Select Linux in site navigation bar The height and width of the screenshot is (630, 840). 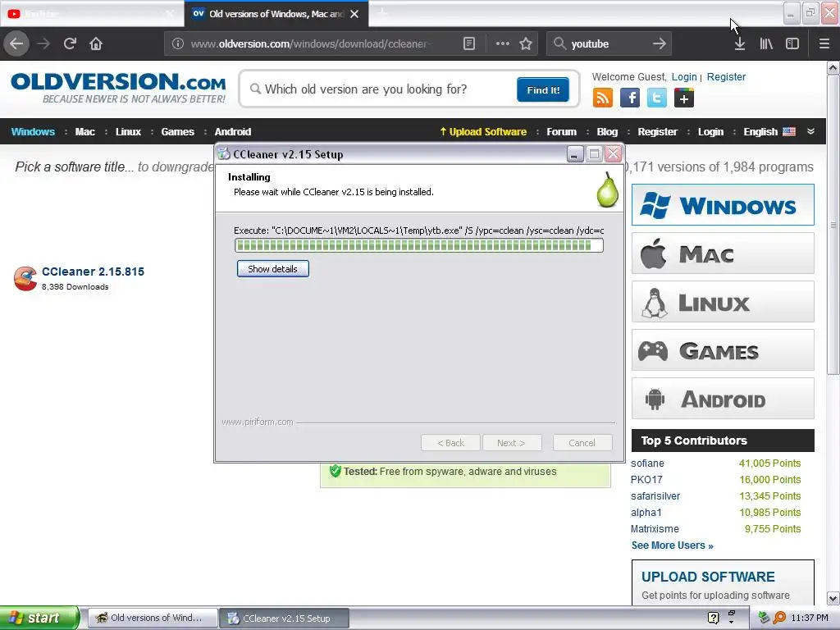tap(128, 132)
